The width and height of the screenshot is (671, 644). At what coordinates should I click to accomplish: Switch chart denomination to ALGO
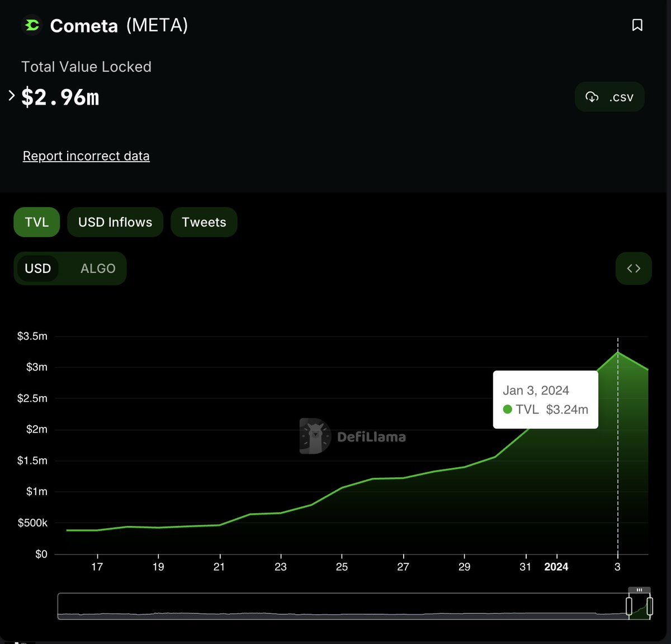[x=98, y=269]
